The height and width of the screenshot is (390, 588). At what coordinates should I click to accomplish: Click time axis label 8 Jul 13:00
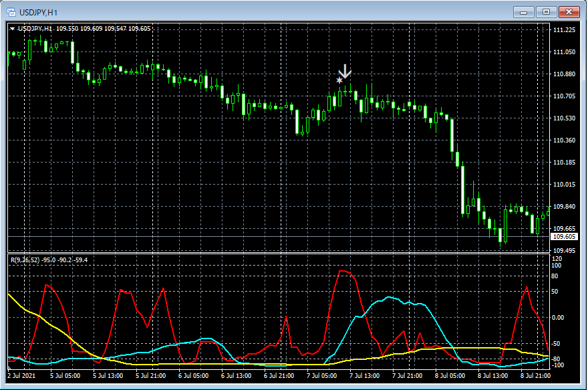click(x=492, y=376)
